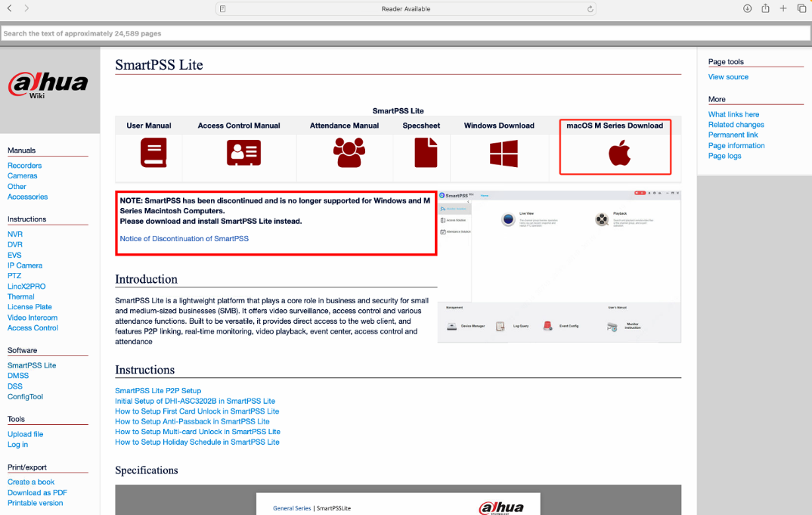Open Notice of Discontinuation of SmartPSS link

(184, 238)
